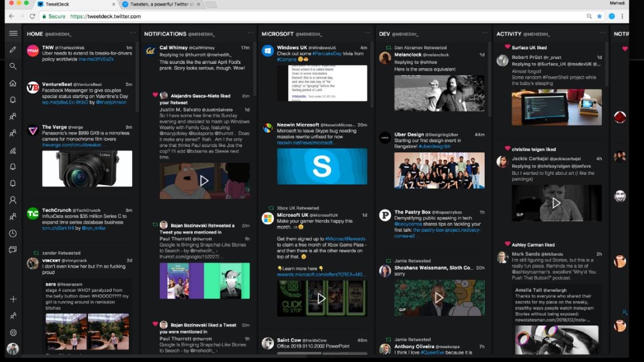Open Chrome's three-dot menu
The height and width of the screenshot is (362, 644).
coord(623,17)
